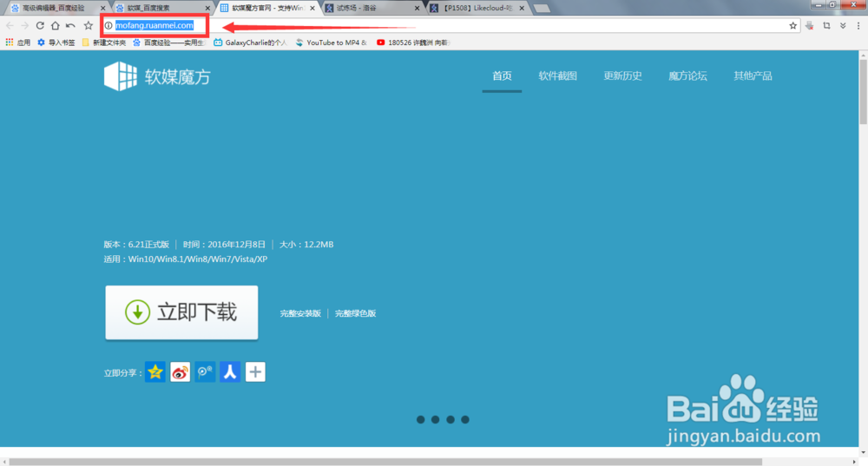Click the 时间：2016年12月8日 text
868x466 pixels.
pos(224,244)
